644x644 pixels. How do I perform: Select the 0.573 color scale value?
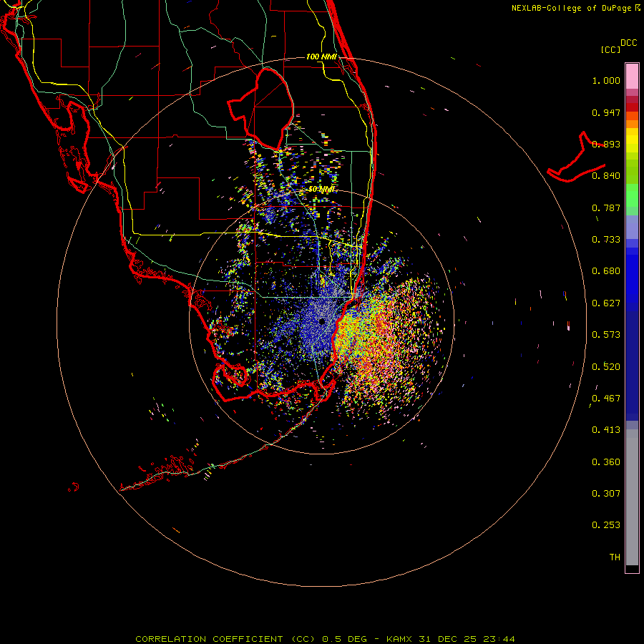coord(606,335)
